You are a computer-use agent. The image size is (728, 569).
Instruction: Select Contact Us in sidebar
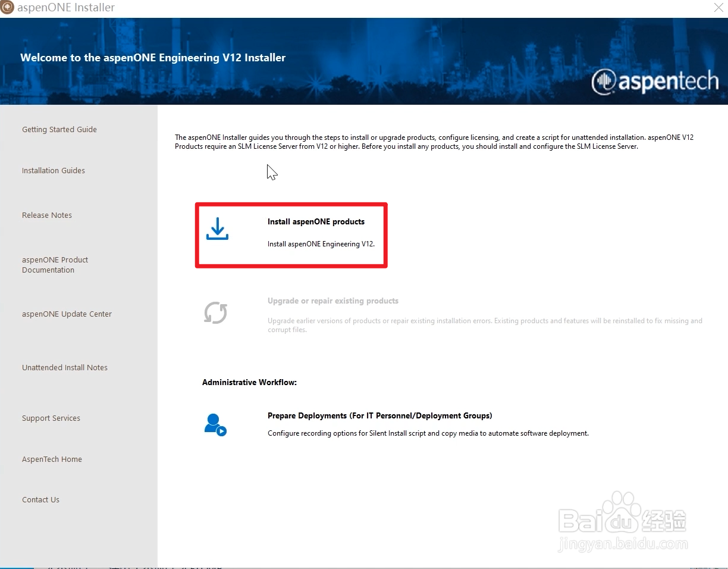(x=41, y=499)
